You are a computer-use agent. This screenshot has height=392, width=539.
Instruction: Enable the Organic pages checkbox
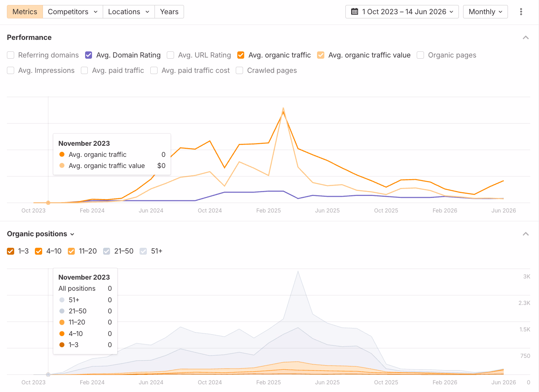tap(421, 55)
